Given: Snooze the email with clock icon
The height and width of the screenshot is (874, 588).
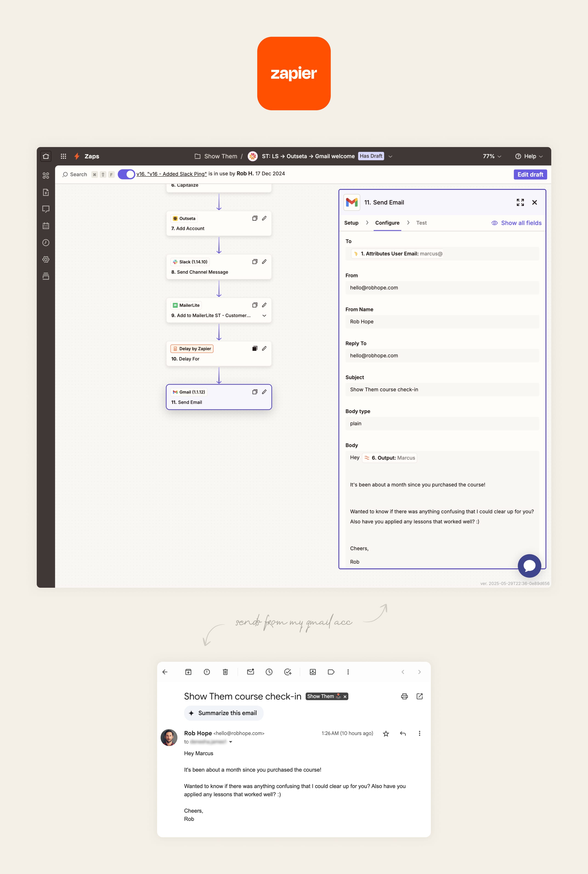Looking at the screenshot, I should tap(269, 672).
